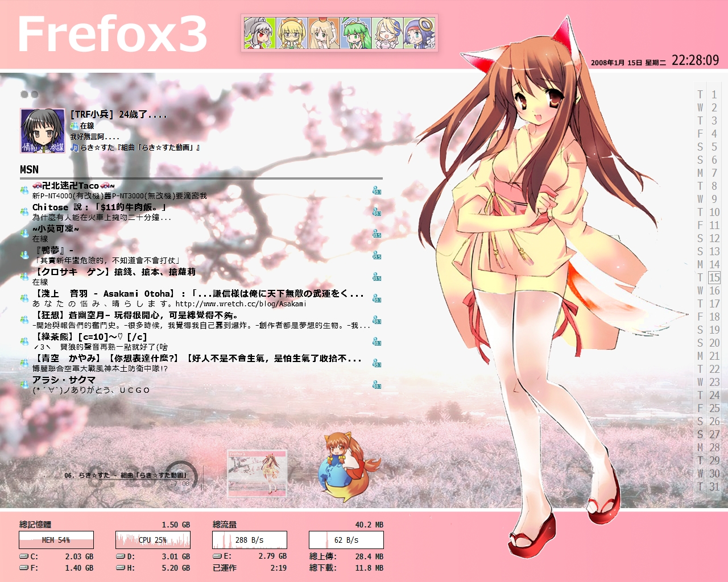Viewport: 728px width, 582px height.
Task: Click the 62 B/s network graph
Action: 346,540
